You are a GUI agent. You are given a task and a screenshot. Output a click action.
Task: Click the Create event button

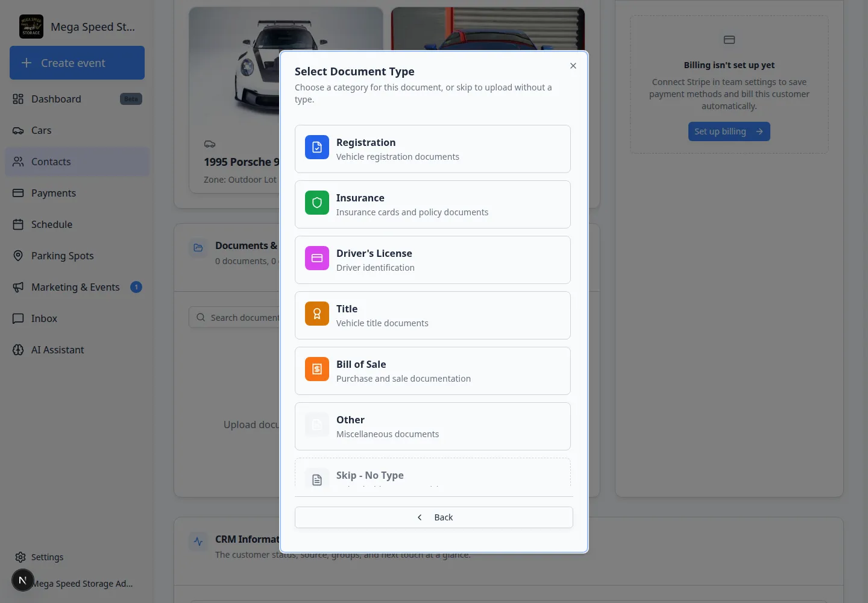click(77, 63)
